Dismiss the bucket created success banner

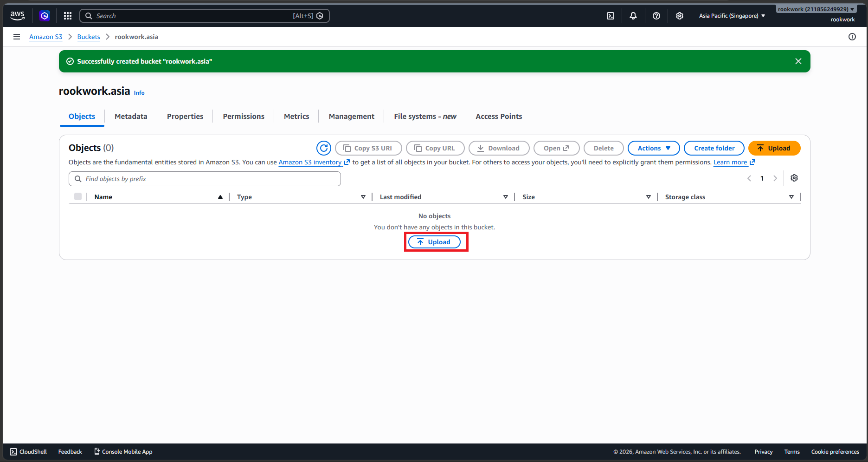(798, 61)
